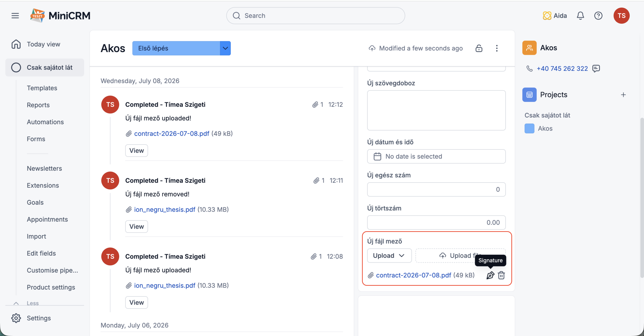Click the Projects heading in the right panel
The width and height of the screenshot is (644, 336).
554,95
